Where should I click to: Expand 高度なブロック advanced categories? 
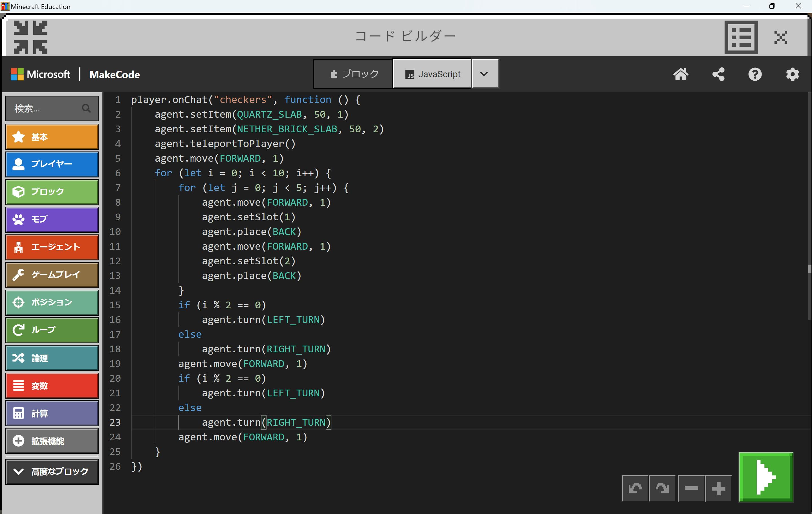point(52,471)
